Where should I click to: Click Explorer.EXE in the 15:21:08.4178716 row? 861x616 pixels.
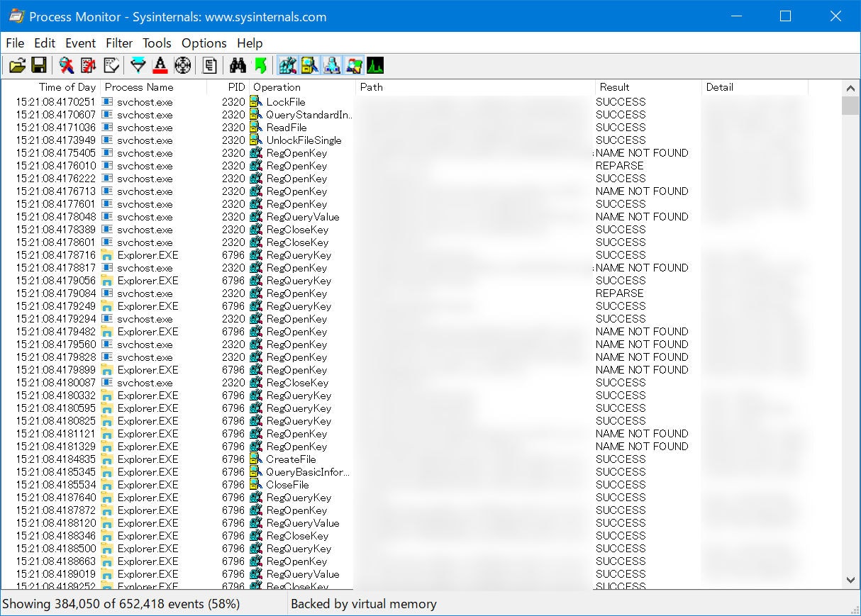point(148,255)
